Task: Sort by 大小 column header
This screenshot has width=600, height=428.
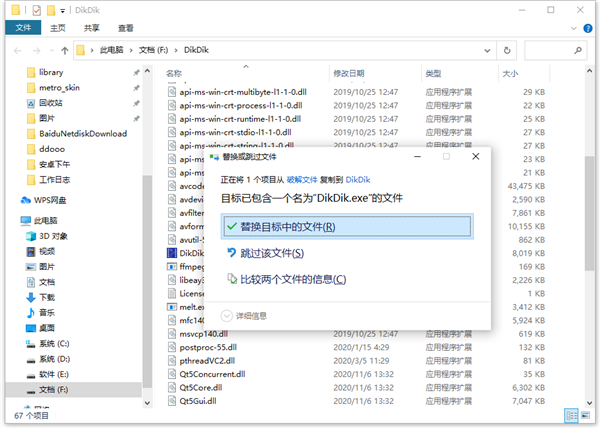Action: tap(510, 73)
